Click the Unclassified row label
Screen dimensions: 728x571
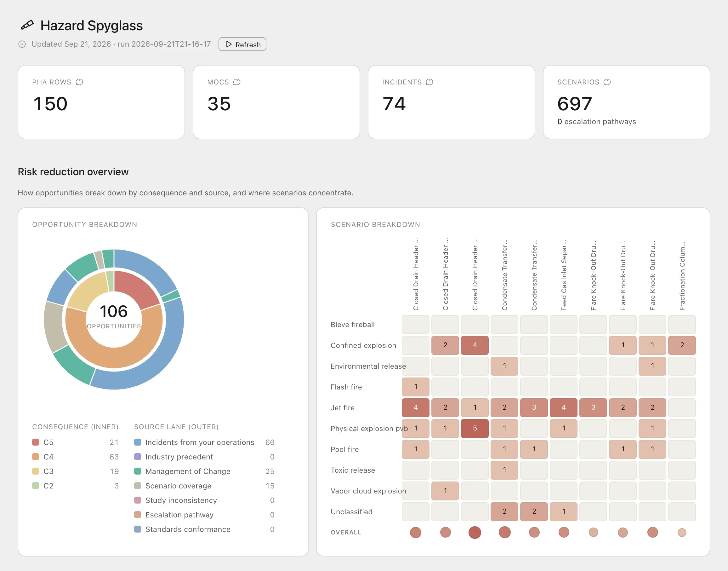click(351, 512)
